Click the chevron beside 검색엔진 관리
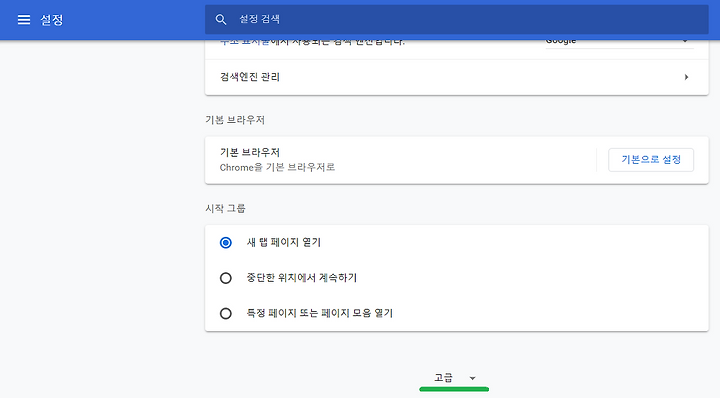This screenshot has height=398, width=720. (686, 77)
